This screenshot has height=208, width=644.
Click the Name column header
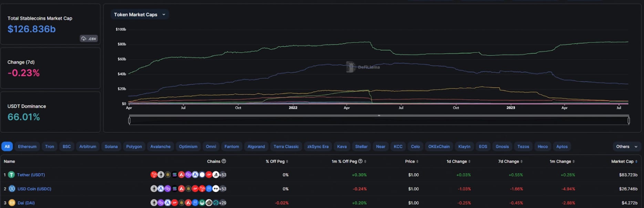pos(9,161)
